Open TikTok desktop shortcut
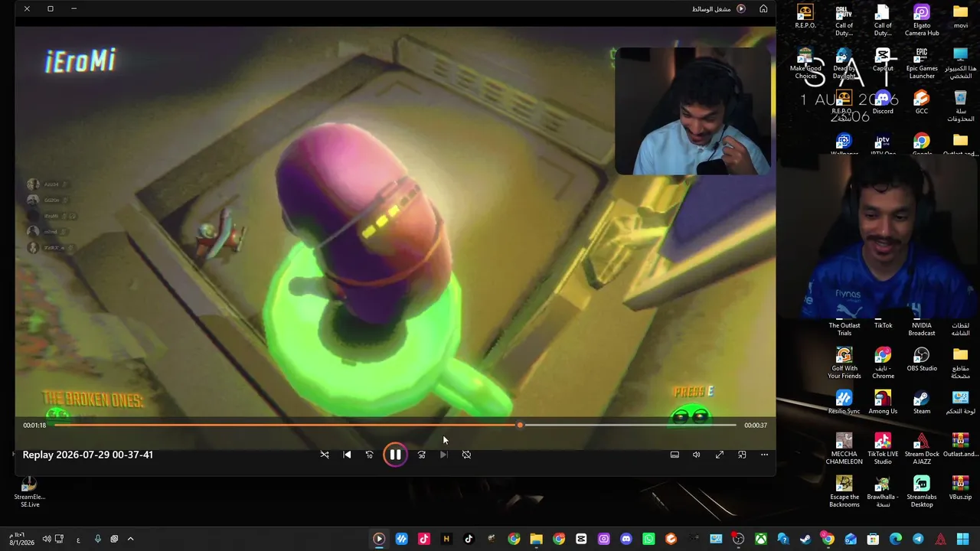The image size is (980, 551). pos(883,325)
